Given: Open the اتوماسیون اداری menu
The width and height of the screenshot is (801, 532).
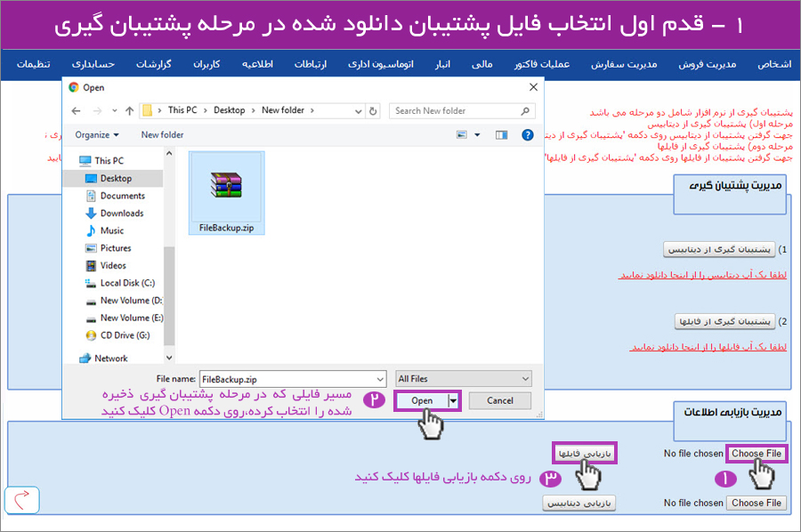Looking at the screenshot, I should (x=381, y=64).
